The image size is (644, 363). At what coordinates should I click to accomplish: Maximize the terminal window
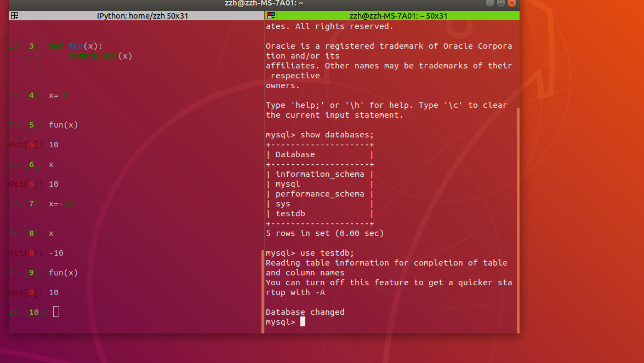pyautogui.click(x=500, y=3)
